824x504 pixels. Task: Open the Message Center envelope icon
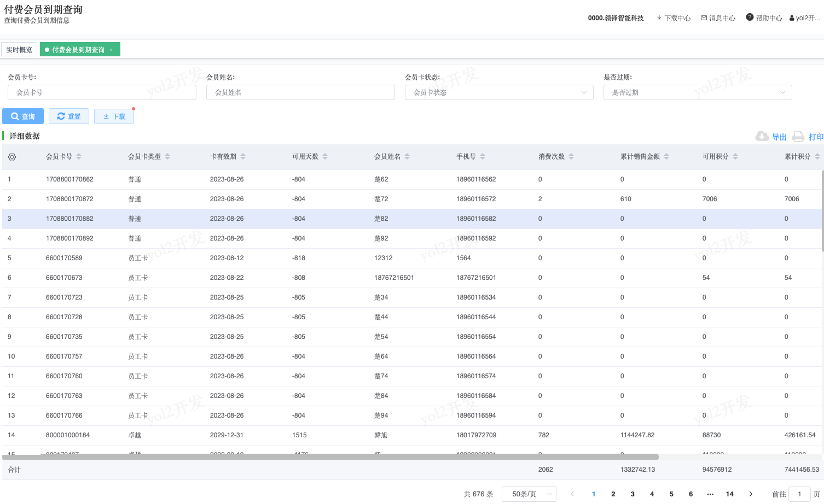[704, 18]
